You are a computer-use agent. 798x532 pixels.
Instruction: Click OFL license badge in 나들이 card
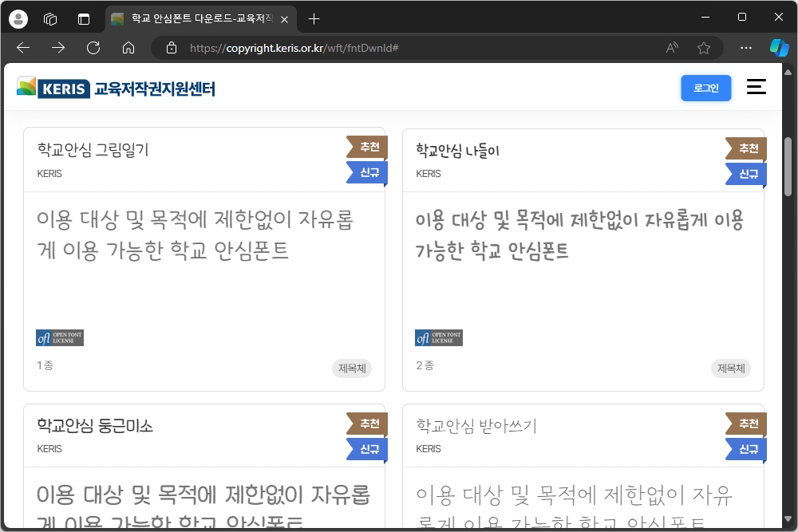[x=439, y=337]
